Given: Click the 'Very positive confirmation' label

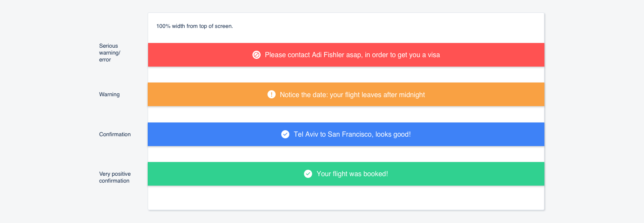Looking at the screenshot, I should [115, 177].
